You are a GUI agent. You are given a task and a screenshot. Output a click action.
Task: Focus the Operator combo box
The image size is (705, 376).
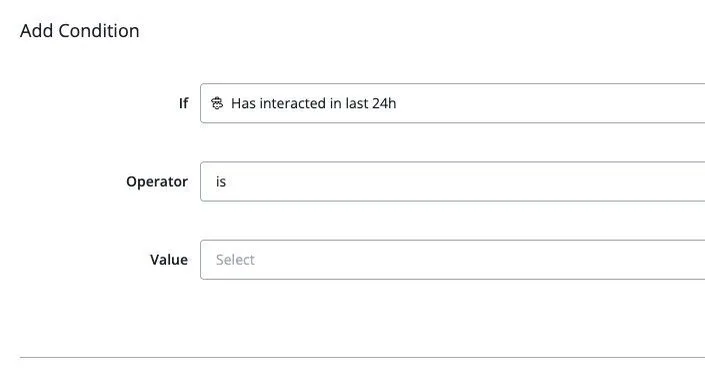pyautogui.click(x=452, y=181)
